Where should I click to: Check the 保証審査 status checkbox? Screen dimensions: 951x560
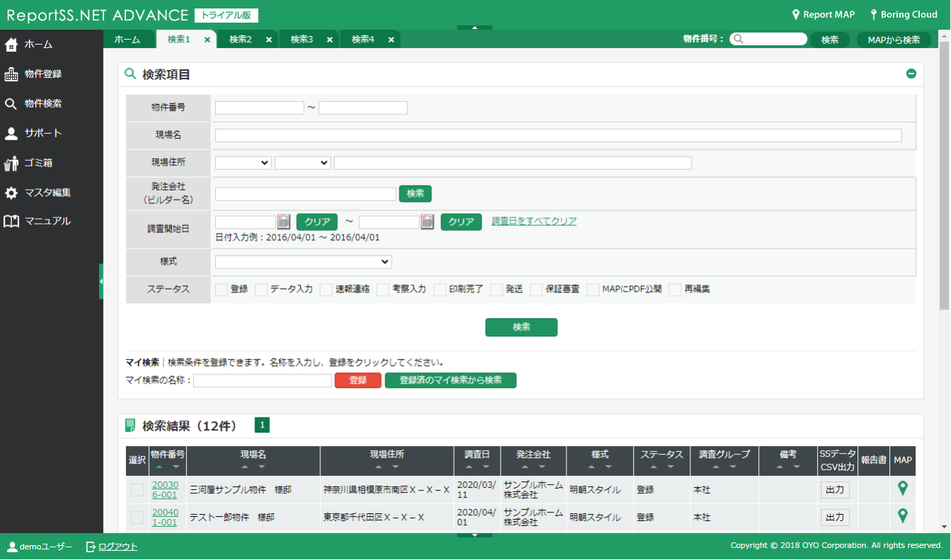tap(536, 290)
